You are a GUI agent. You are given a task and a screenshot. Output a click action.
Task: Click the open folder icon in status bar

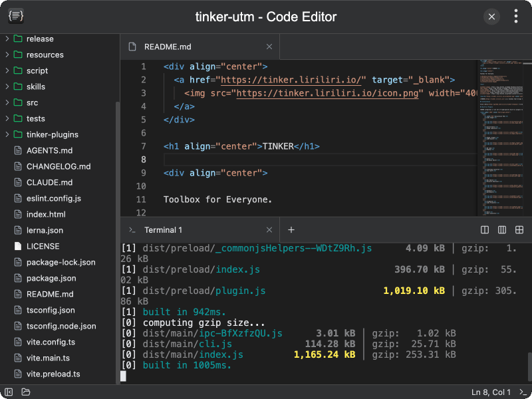click(x=26, y=392)
